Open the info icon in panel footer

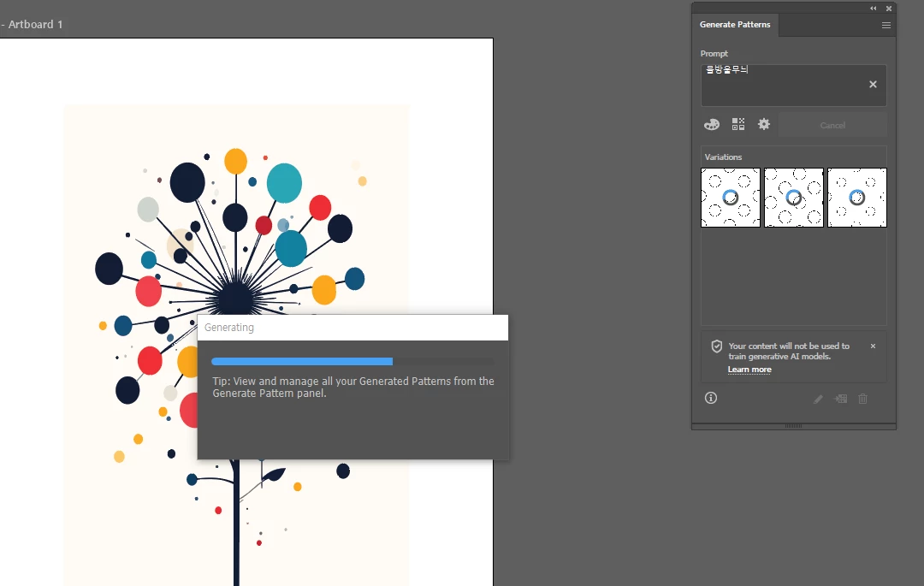point(711,398)
